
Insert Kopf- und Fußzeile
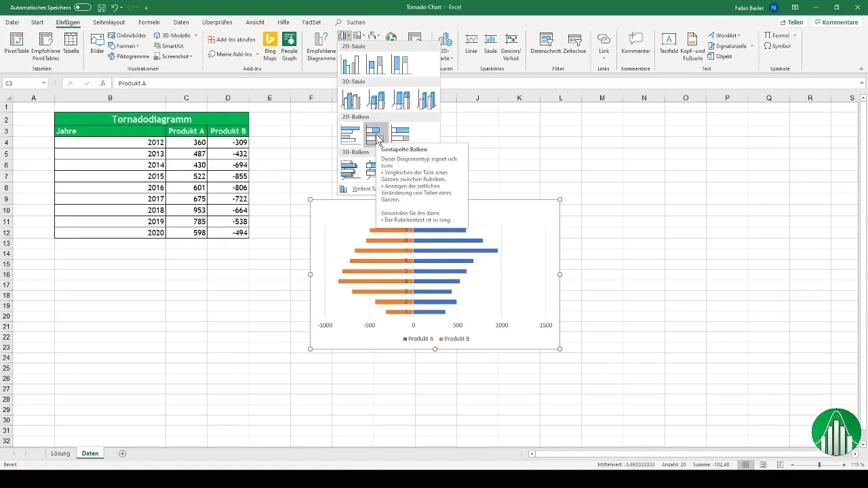coord(692,46)
